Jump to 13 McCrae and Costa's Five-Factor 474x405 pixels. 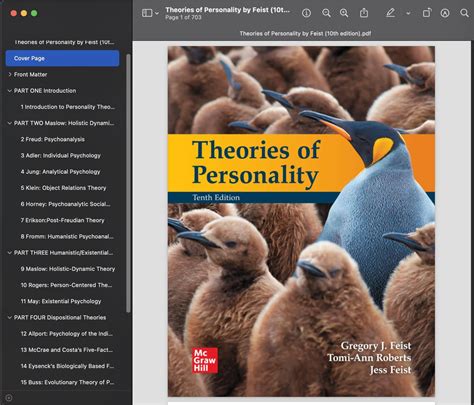(67, 350)
